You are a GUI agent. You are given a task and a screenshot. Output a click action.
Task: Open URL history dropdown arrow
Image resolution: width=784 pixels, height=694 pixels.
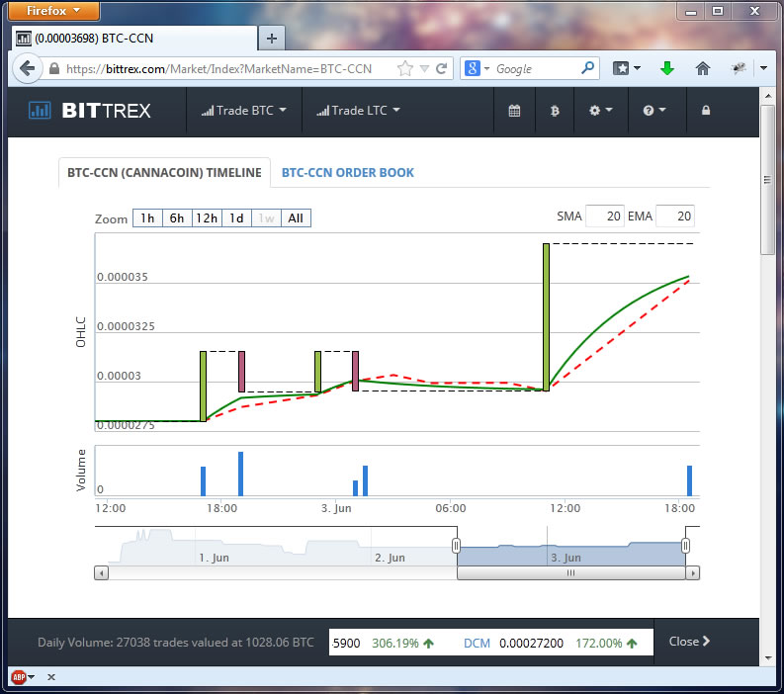point(424,68)
